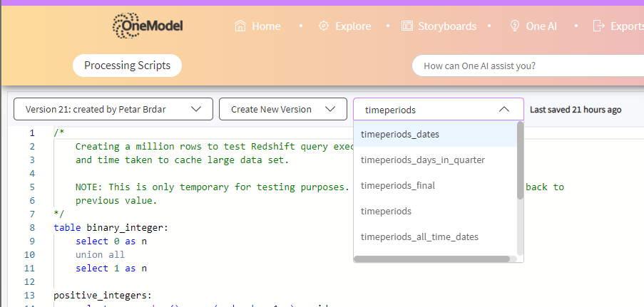Go to Storyboards in navigation

(x=447, y=26)
